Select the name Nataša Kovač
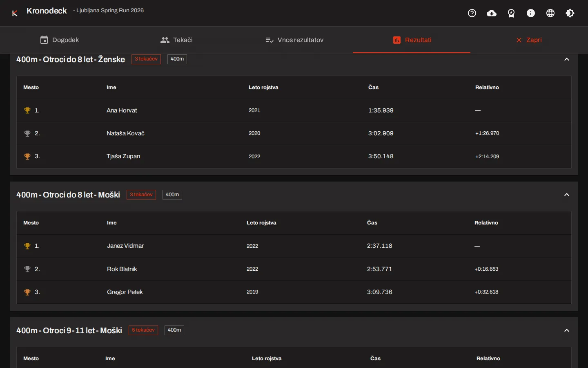This screenshot has height=368, width=588. point(125,133)
